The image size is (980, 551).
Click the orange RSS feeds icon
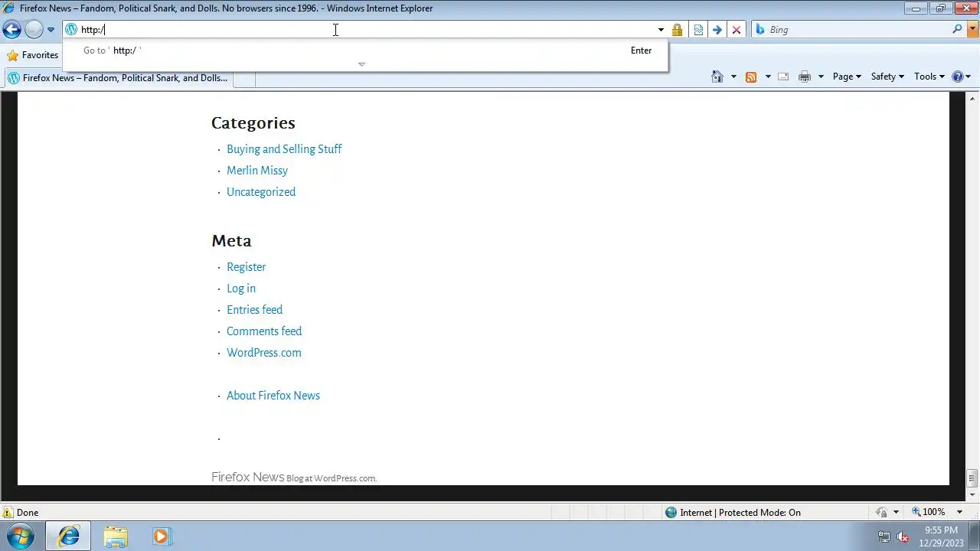click(751, 77)
